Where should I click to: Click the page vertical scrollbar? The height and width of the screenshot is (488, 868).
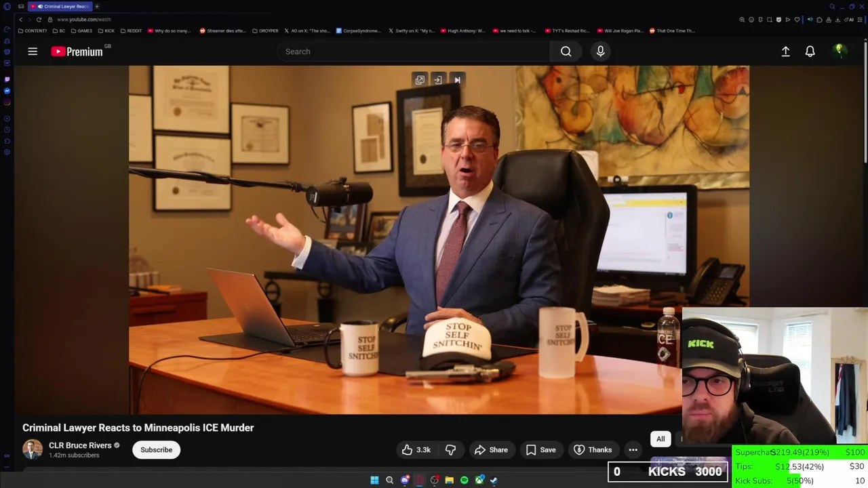pos(865,102)
